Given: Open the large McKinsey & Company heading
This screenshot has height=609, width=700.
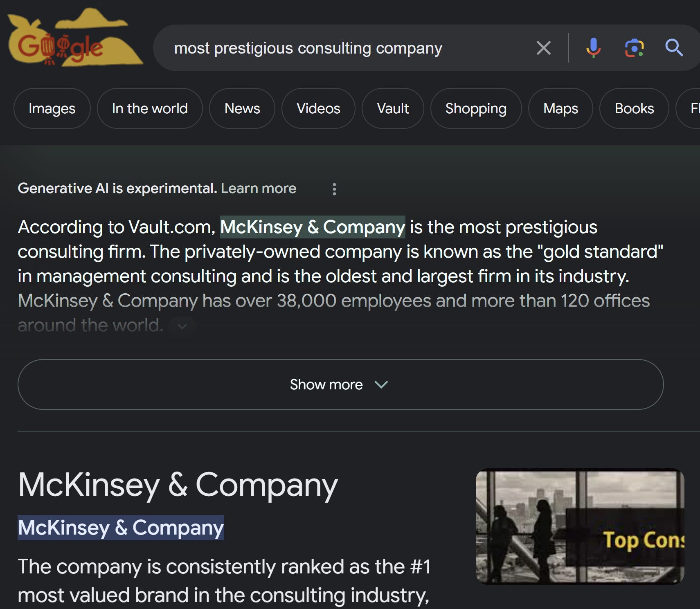Looking at the screenshot, I should (x=178, y=485).
